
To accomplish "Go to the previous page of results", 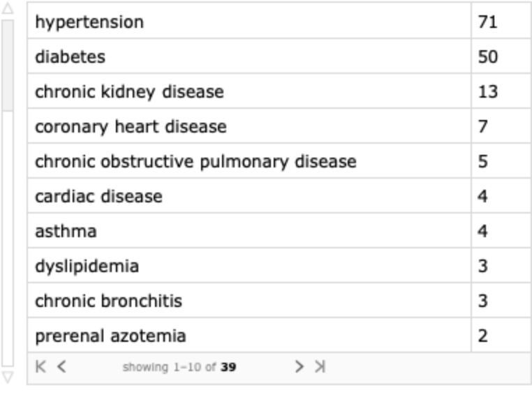I will pos(61,366).
